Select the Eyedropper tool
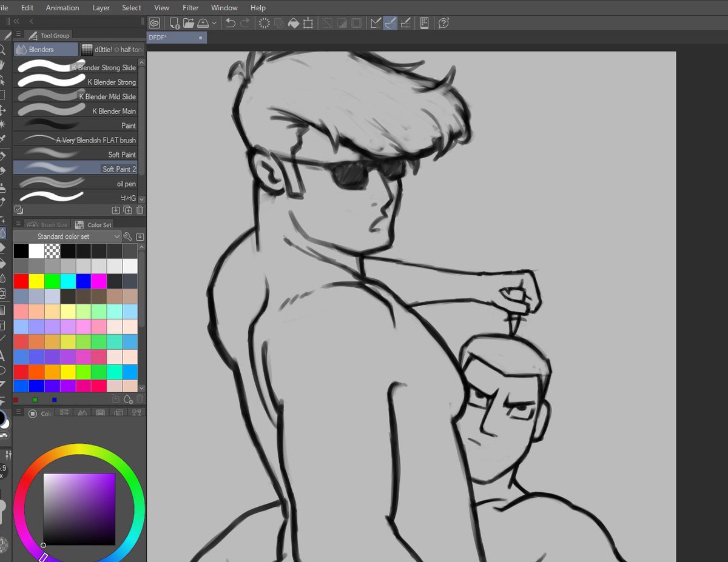The height and width of the screenshot is (562, 728). coord(2,139)
